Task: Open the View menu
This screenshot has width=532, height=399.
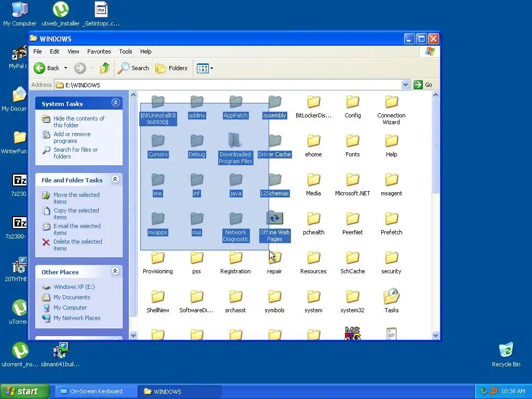Action: (73, 51)
